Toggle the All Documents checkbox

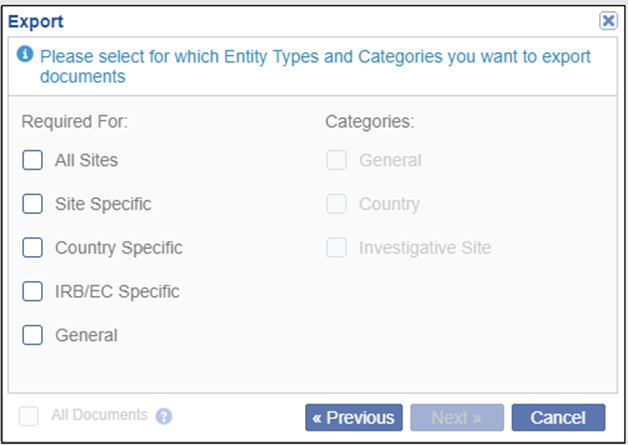click(x=30, y=416)
